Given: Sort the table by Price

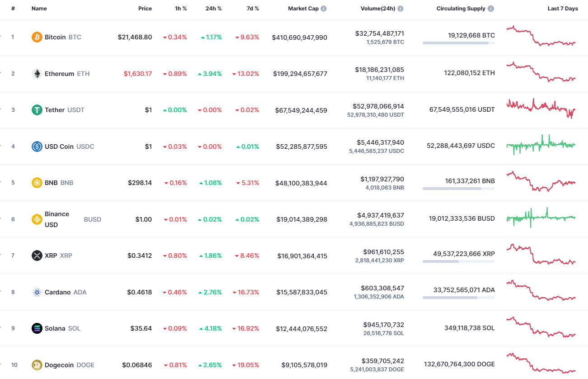Looking at the screenshot, I should coord(145,8).
